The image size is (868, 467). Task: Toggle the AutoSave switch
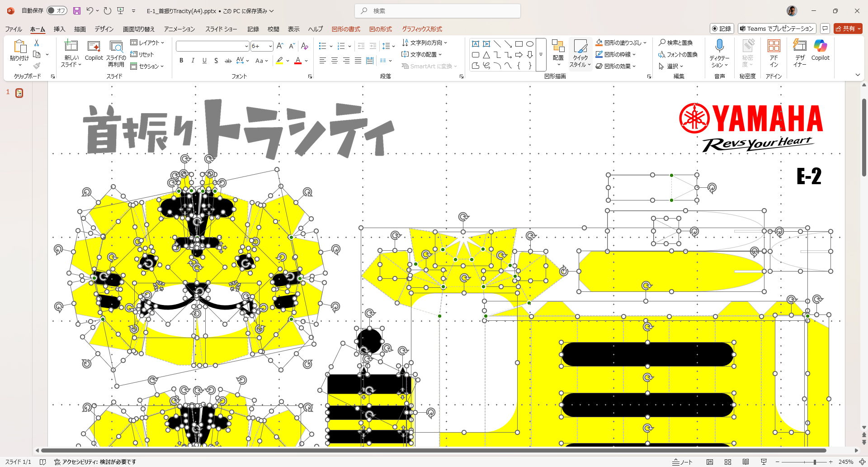(x=57, y=11)
